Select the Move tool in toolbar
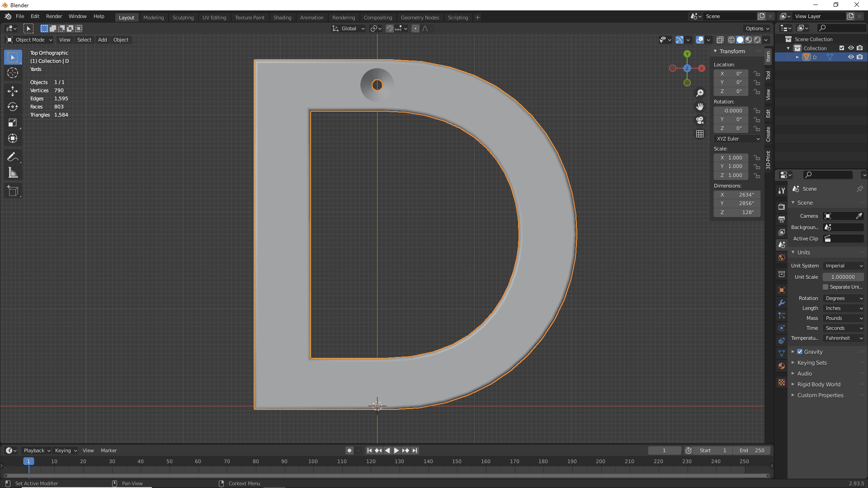 pos(13,89)
